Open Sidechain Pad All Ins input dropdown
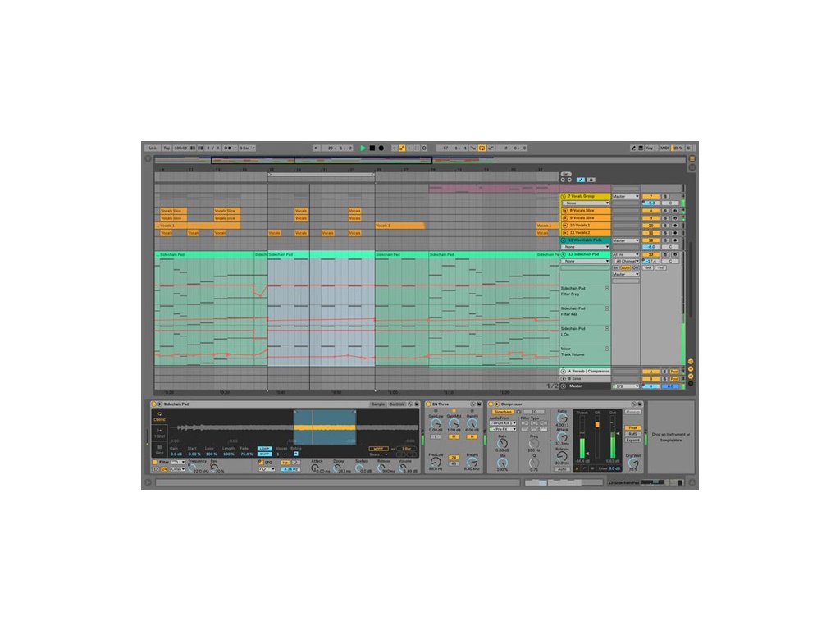 click(626, 254)
